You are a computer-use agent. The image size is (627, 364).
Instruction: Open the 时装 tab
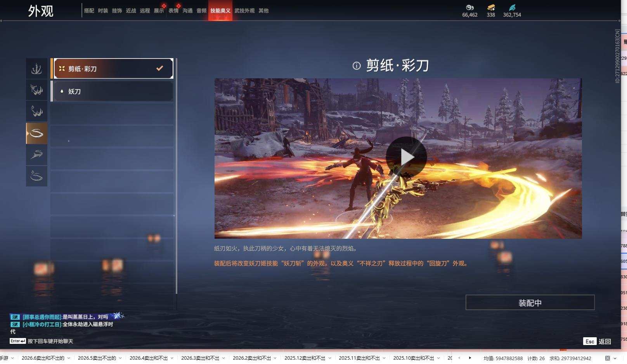click(x=103, y=10)
